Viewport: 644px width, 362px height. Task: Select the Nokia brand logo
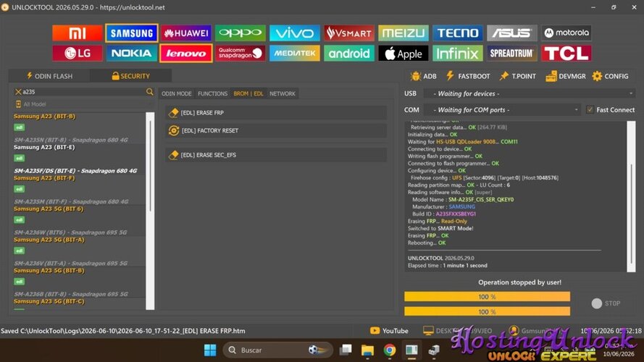tap(131, 54)
